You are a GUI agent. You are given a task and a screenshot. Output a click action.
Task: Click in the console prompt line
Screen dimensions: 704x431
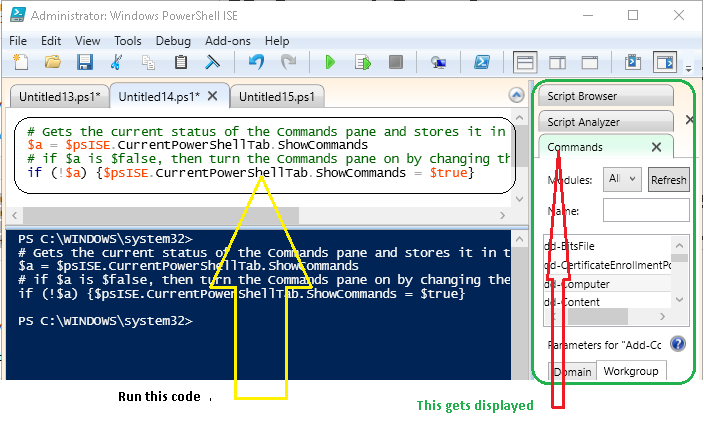point(105,321)
